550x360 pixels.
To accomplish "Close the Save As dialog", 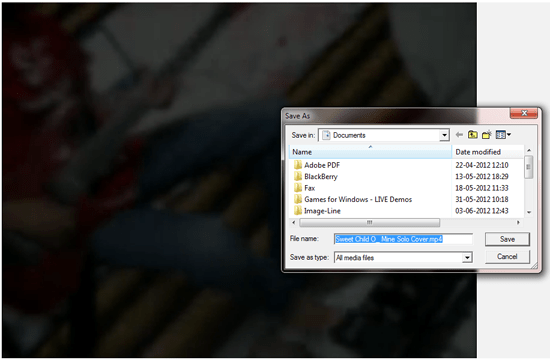I will (524, 113).
